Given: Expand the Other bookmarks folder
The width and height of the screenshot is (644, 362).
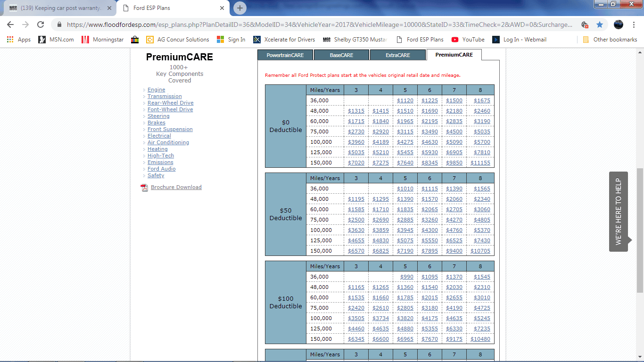Looking at the screenshot, I should 610,40.
